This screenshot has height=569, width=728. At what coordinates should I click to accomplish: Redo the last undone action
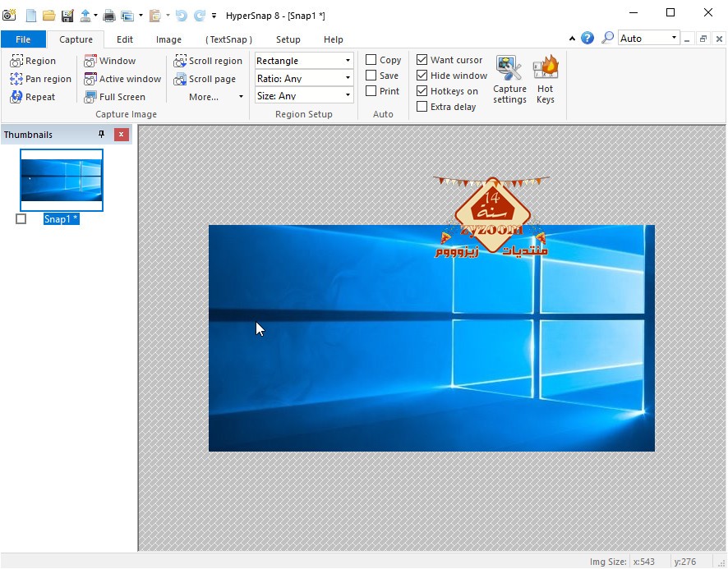tap(200, 16)
